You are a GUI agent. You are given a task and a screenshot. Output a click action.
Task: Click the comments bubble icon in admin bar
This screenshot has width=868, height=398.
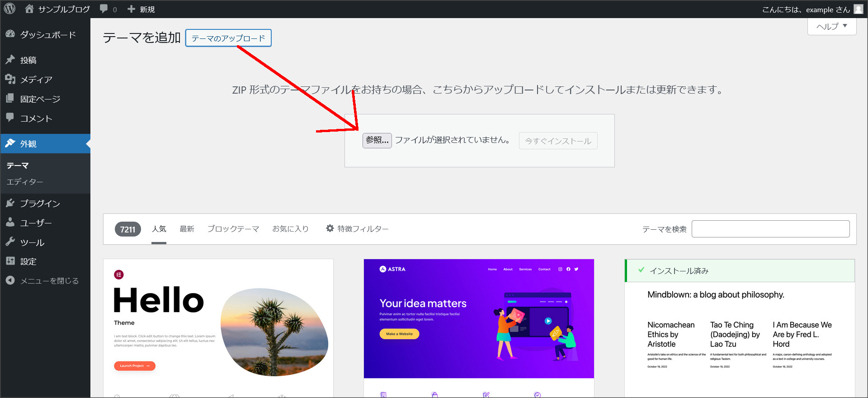pos(104,9)
